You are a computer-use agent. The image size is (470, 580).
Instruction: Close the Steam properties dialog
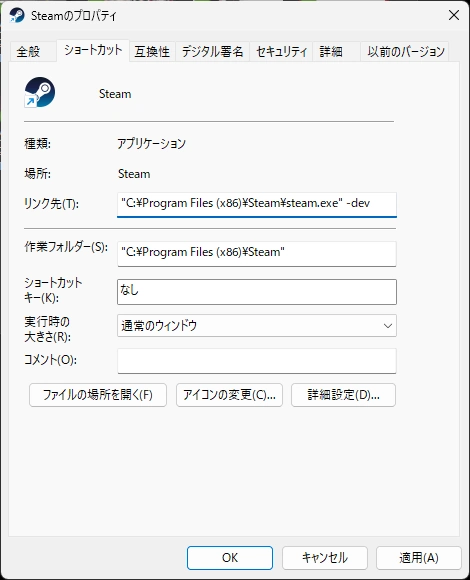coord(454,15)
